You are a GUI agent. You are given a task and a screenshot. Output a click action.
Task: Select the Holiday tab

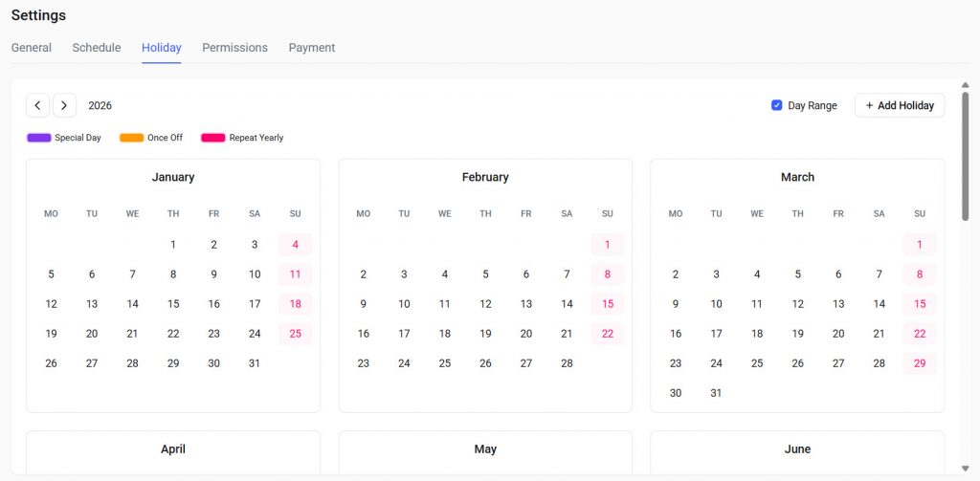click(162, 48)
